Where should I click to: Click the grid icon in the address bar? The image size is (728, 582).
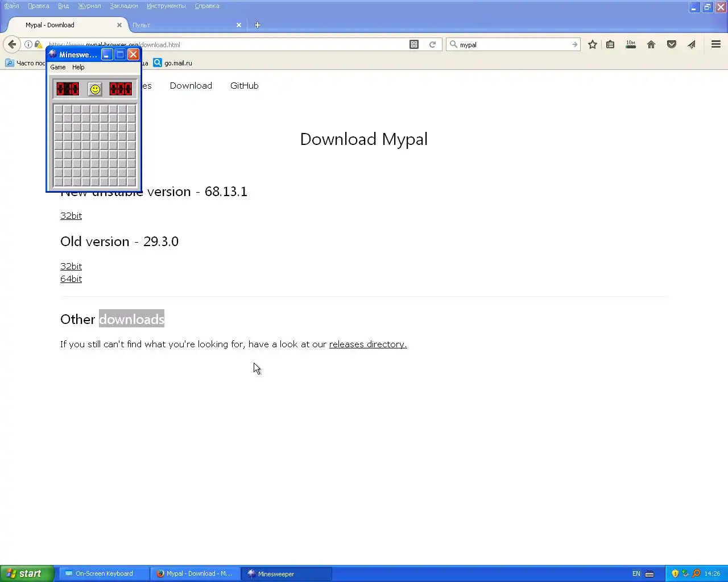click(x=414, y=44)
